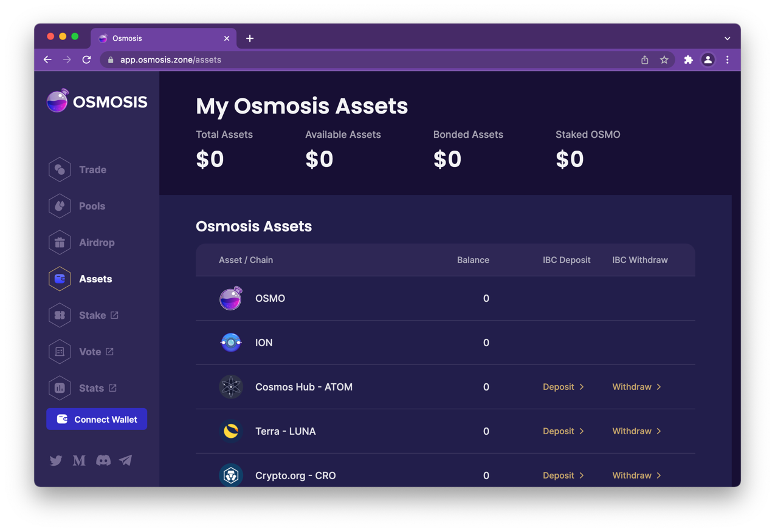Image resolution: width=775 pixels, height=532 pixels.
Task: Open the Twitter icon link in sidebar
Action: (56, 460)
